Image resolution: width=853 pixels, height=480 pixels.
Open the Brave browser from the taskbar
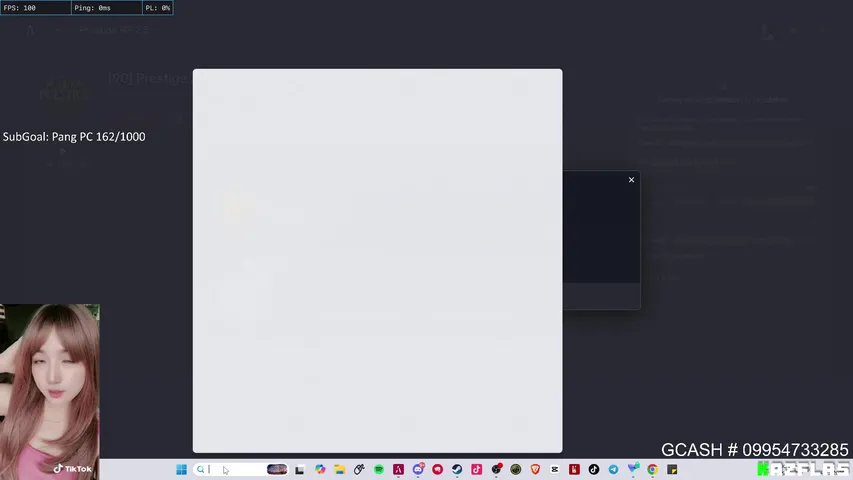point(535,469)
